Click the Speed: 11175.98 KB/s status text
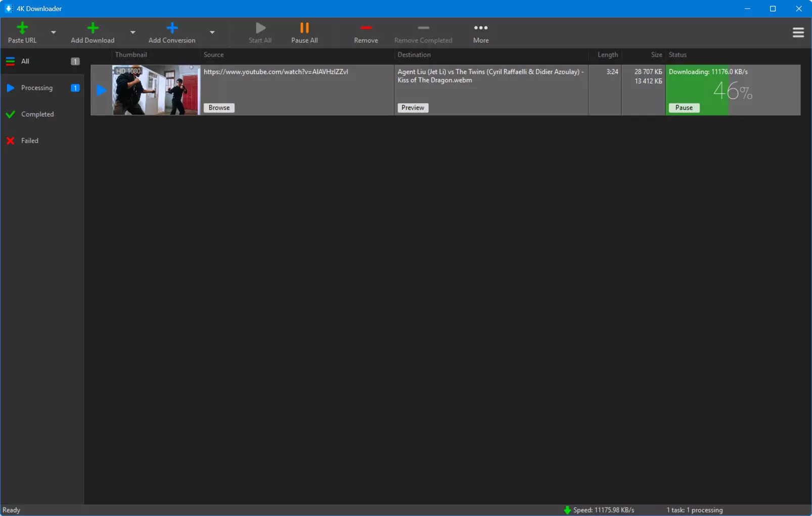Image resolution: width=812 pixels, height=516 pixels. [x=604, y=510]
